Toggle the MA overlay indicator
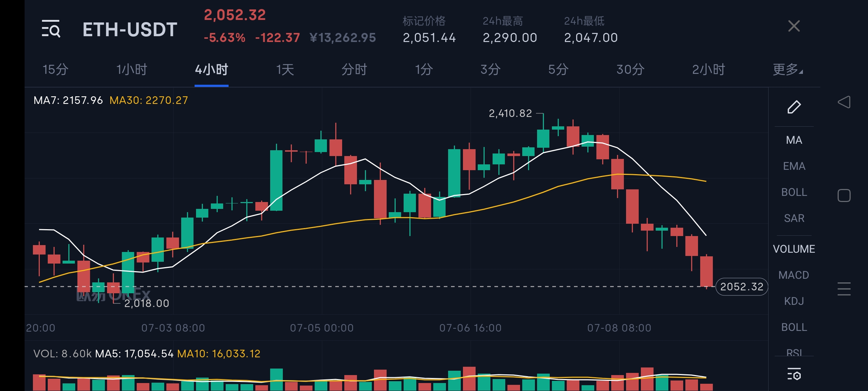 pyautogui.click(x=794, y=140)
